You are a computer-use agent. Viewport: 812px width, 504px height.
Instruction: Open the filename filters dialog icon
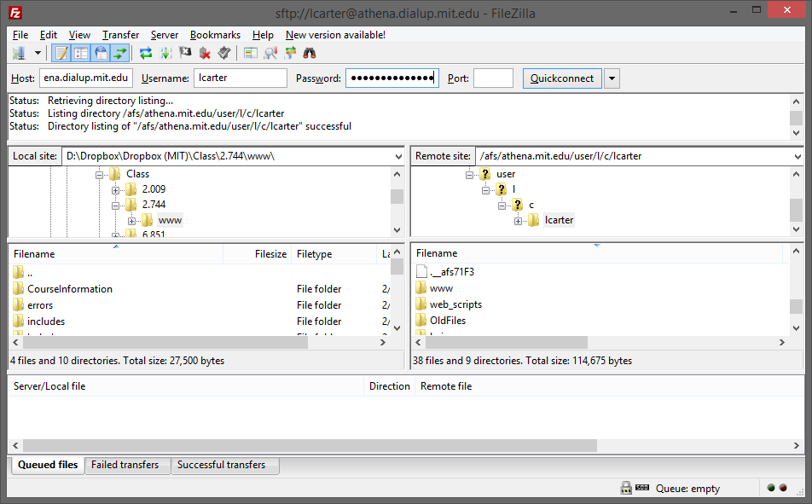pos(250,53)
